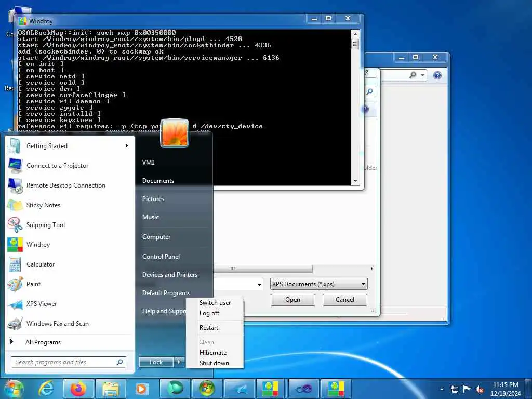Click the muted volume tray icon
The height and width of the screenshot is (399, 532).
pyautogui.click(x=480, y=389)
